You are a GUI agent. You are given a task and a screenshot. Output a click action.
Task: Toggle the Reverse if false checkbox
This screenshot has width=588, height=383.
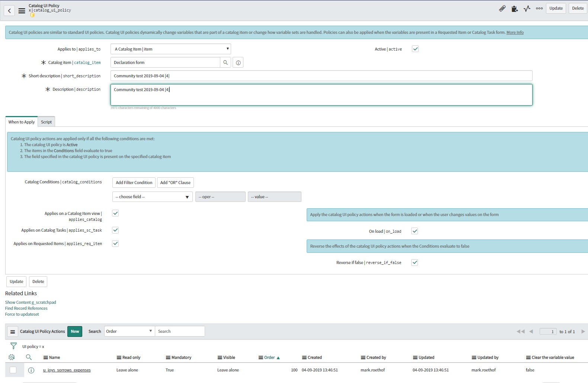click(415, 262)
